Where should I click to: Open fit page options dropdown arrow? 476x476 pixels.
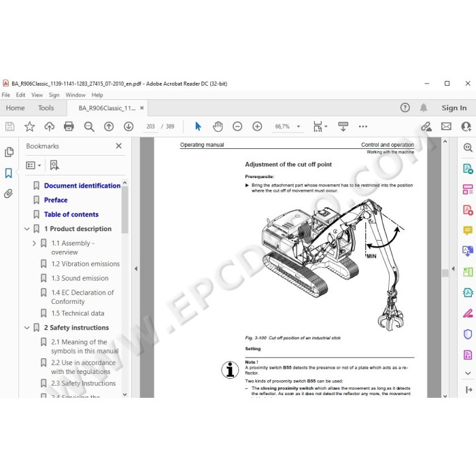pos(326,126)
